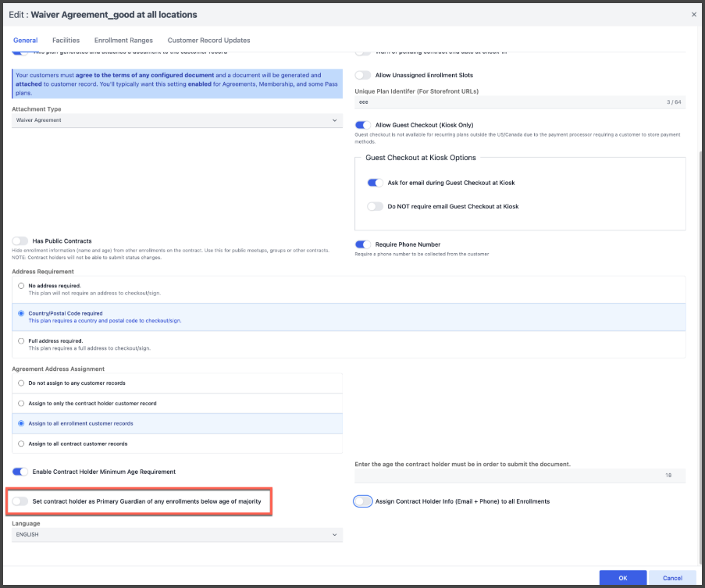The width and height of the screenshot is (705, 588).
Task: Expand the Attachment Type dropdown
Action: [177, 120]
